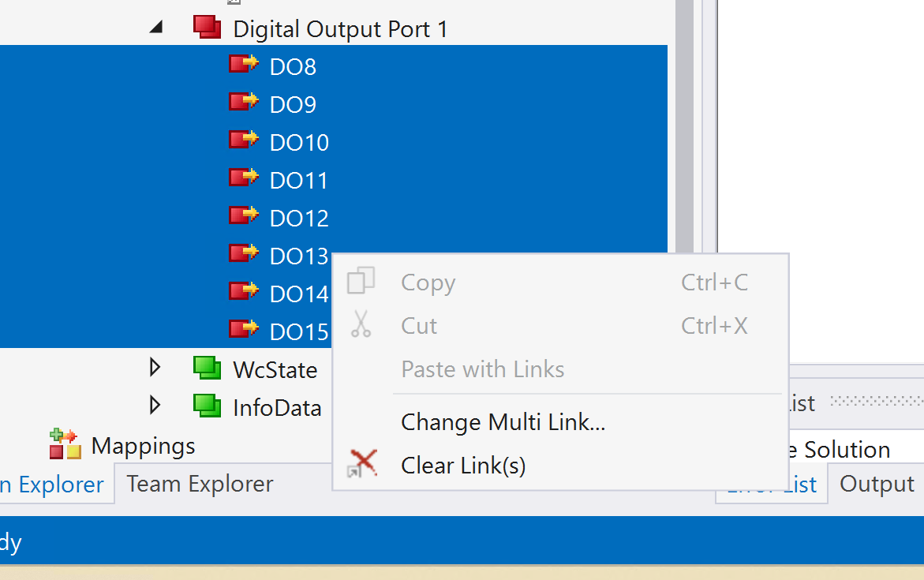The image size is (924, 580).
Task: Click the DO8 output variable icon
Action: [243, 65]
